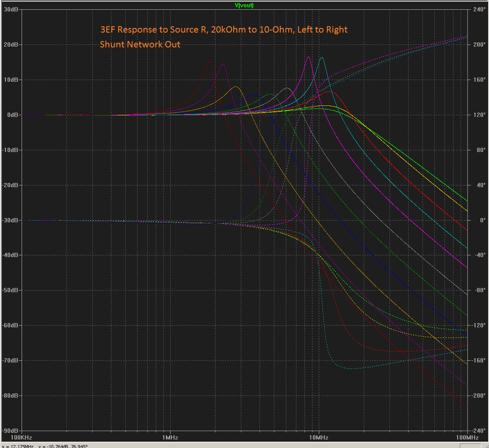Image resolution: width=489 pixels, height=448 pixels.
Task: Click the -40dB left axis label
Action: [10, 255]
